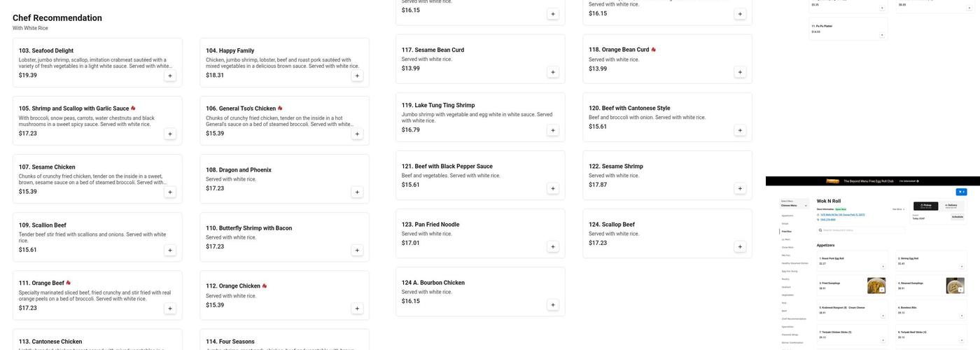
Task: Jump to Chef Recommendation category in sidebar
Action: point(794,318)
